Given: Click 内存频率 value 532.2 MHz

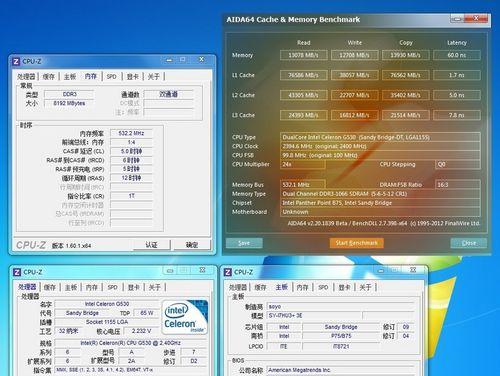Looking at the screenshot, I should coord(131,133).
